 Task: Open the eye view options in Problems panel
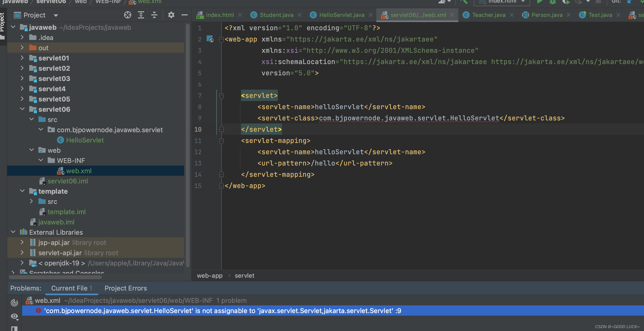tap(14, 316)
